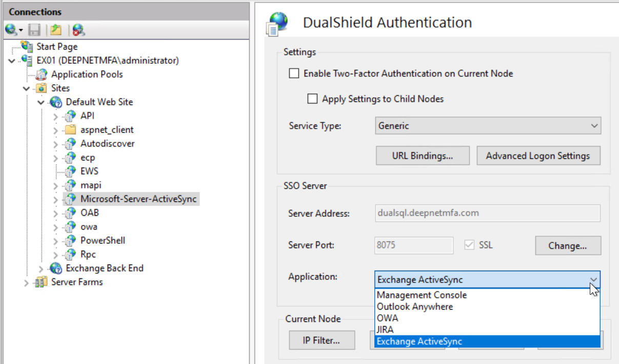
Task: Enable Two-Factor Authentication on Current Node checkbox
Action: [x=294, y=73]
